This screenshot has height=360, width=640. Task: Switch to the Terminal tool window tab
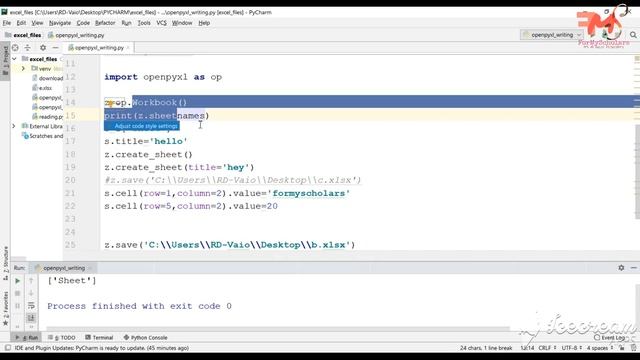tap(99, 338)
